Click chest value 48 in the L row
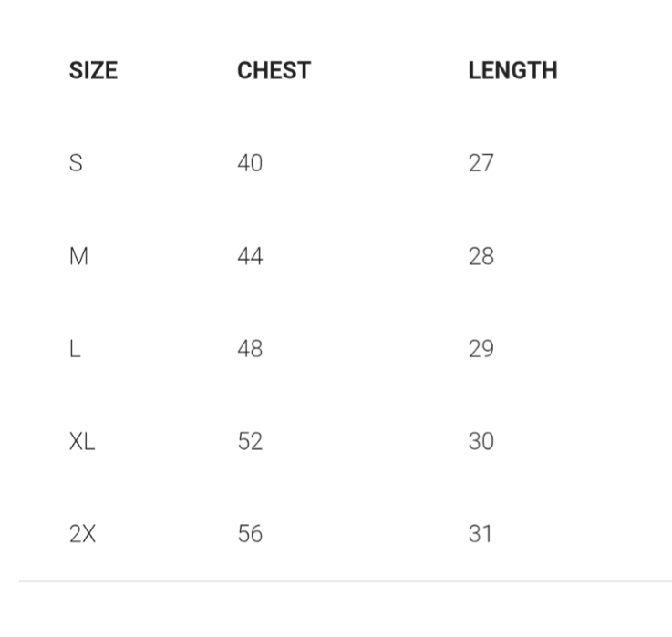 (x=250, y=349)
